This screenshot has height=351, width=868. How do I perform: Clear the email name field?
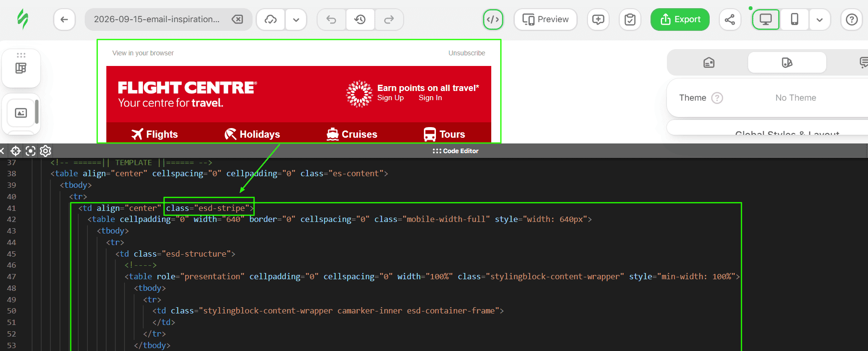(237, 19)
